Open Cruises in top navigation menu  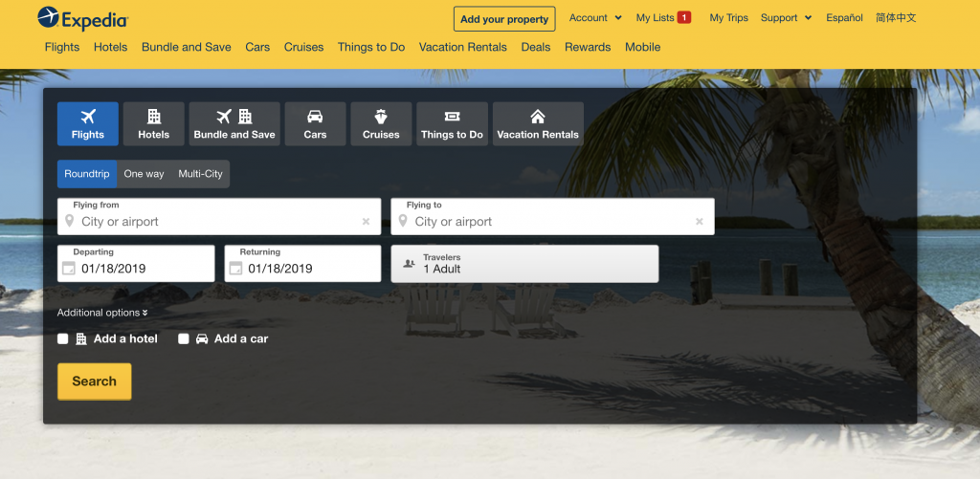pos(303,47)
